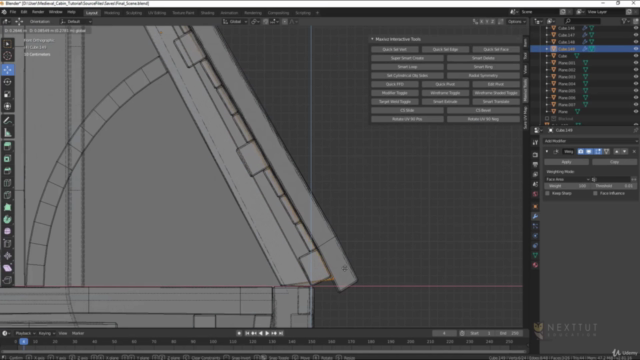Open the Modifier properties tab wrench icon
Viewport: 640px width, 360px height.
[x=535, y=216]
